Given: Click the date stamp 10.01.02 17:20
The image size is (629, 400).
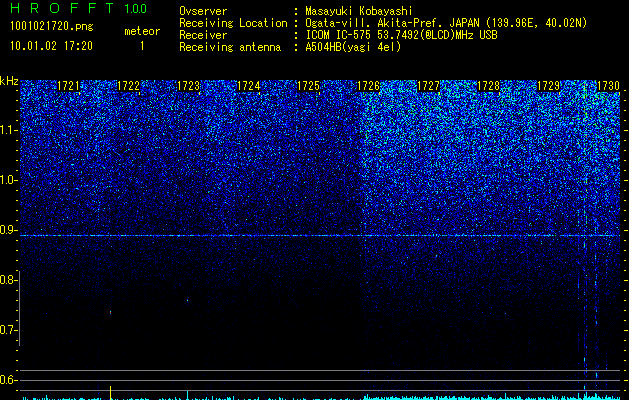Looking at the screenshot, I should coord(51,46).
